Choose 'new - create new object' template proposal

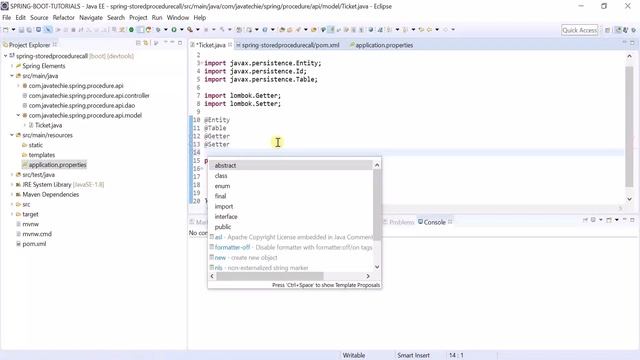pos(291,258)
